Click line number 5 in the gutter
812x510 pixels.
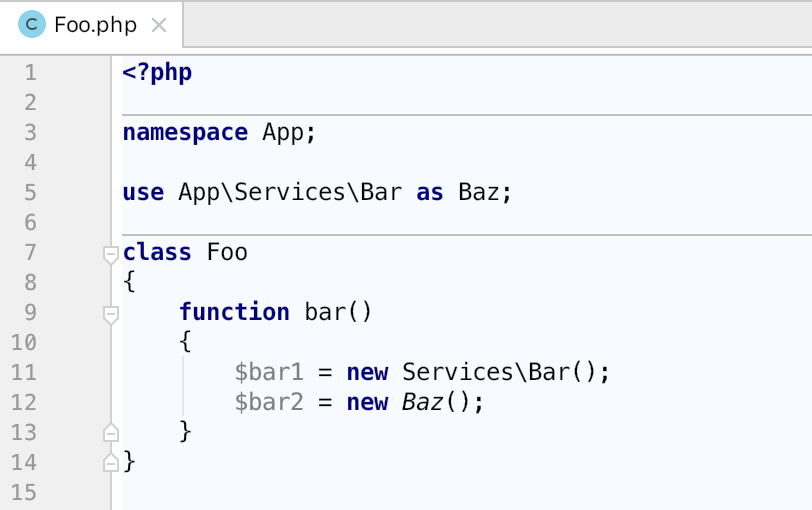click(x=31, y=193)
